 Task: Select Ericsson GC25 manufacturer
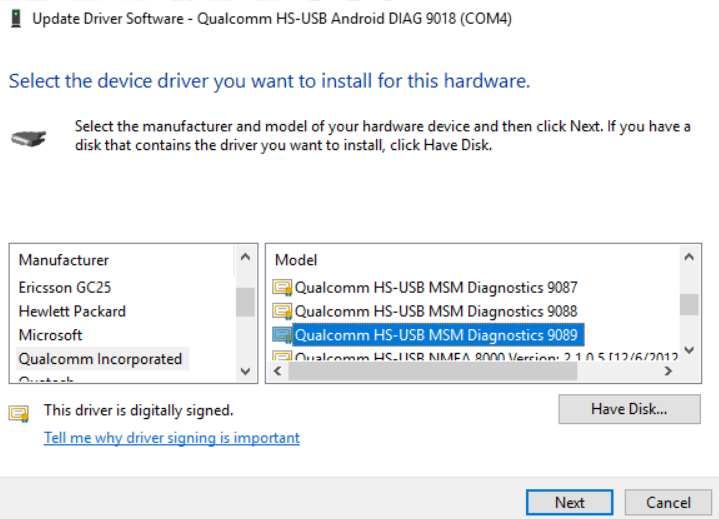[x=65, y=287]
